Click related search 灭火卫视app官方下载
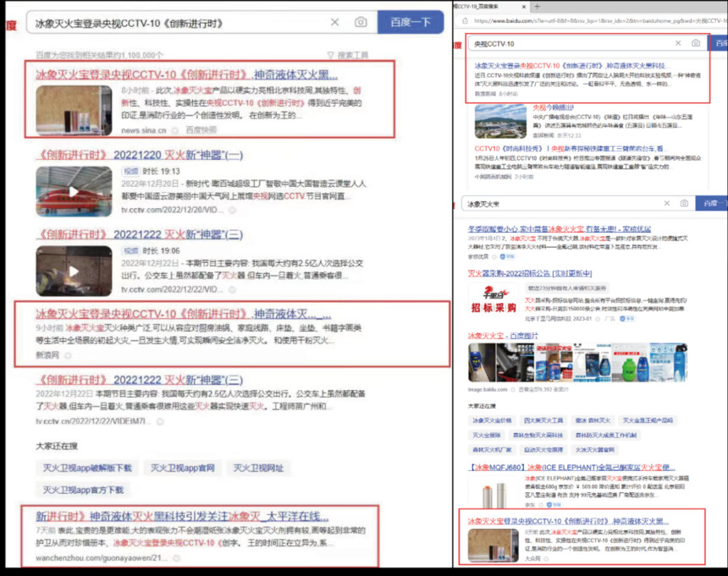Screen dimensions: 728x576 coord(83,490)
